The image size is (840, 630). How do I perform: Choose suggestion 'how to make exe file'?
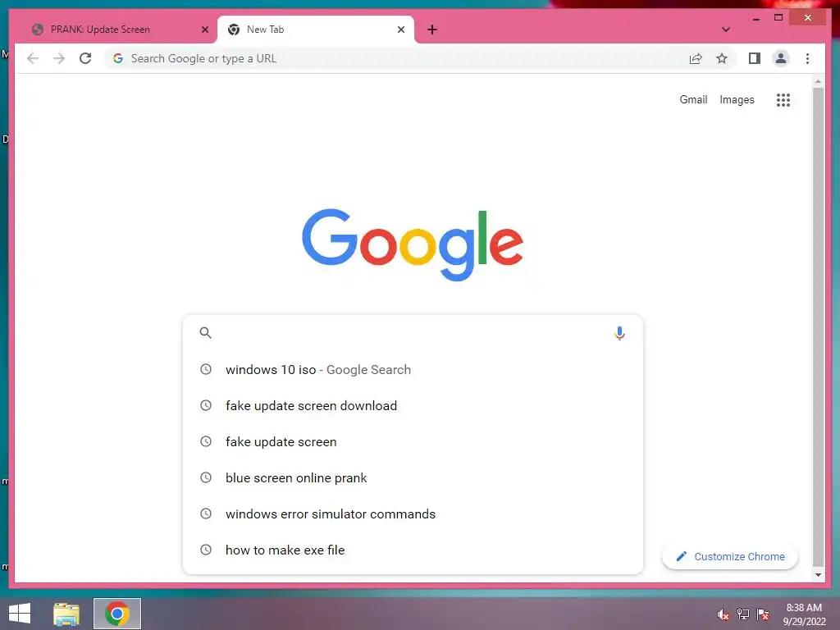[413, 550]
